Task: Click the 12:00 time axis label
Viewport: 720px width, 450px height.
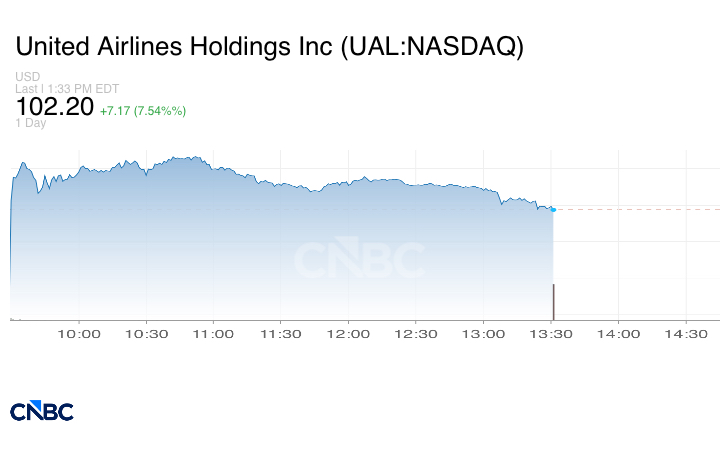Action: (349, 335)
